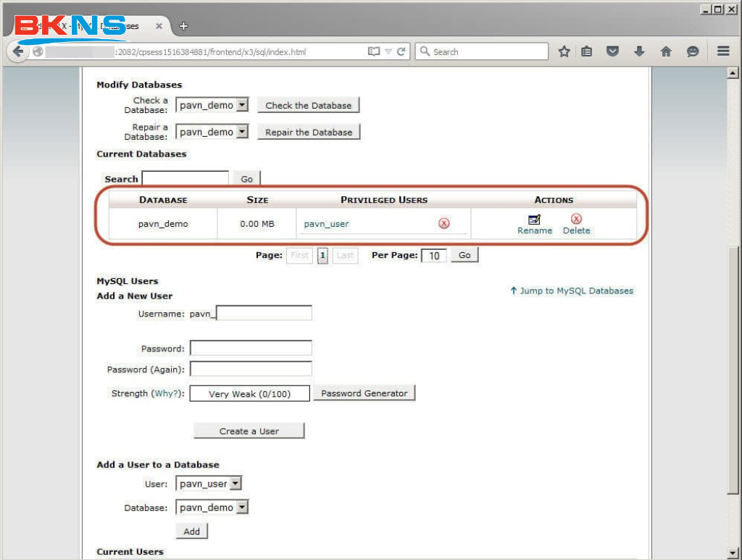Open the Firefox downloads arrow icon
The width and height of the screenshot is (742, 560).
[639, 51]
